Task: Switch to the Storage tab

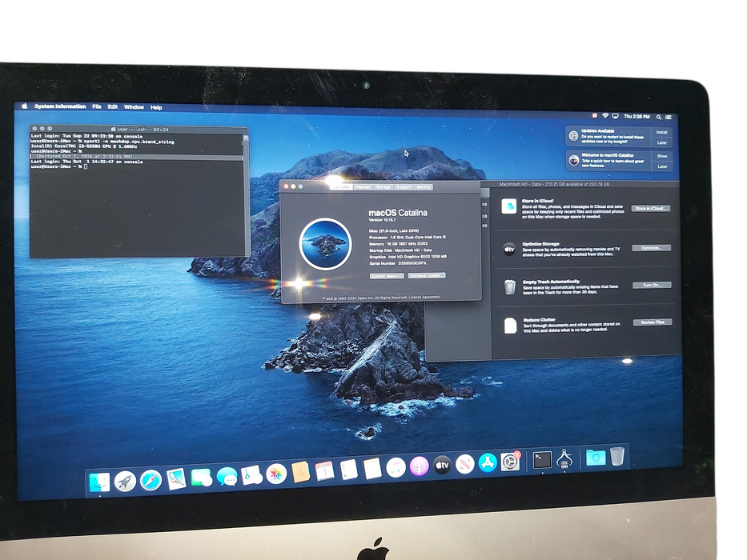Action: click(x=383, y=187)
